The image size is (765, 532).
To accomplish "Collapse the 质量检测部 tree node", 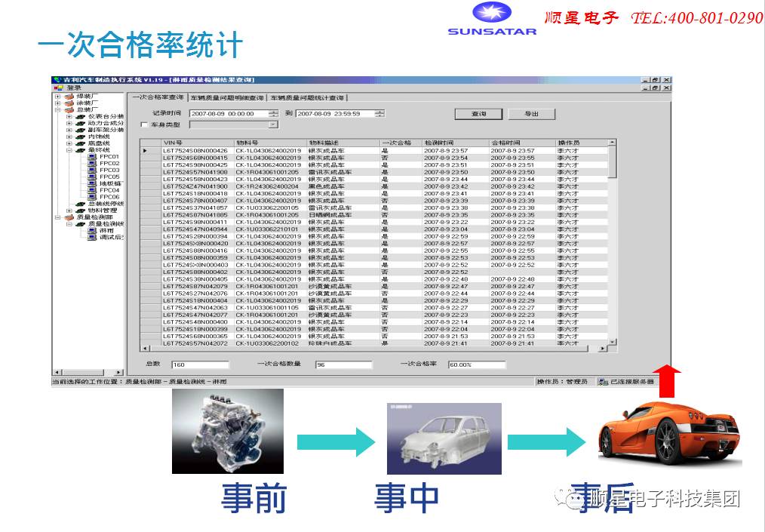I will click(x=58, y=217).
